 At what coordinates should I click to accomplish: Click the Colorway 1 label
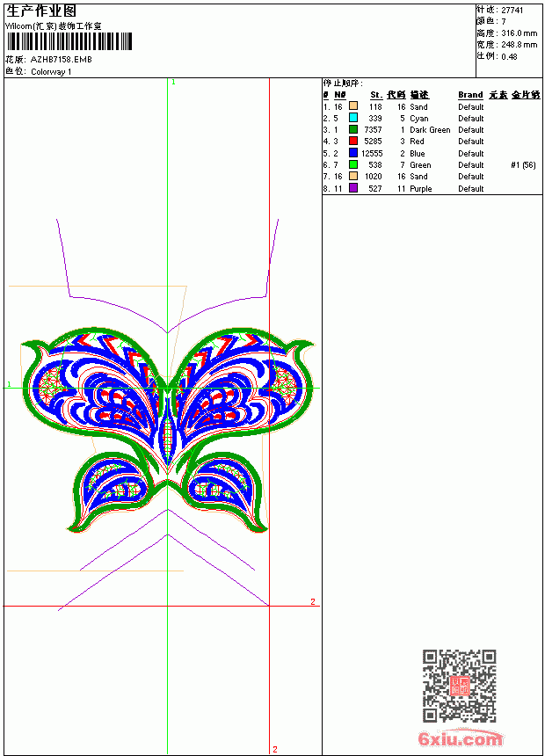tap(51, 72)
